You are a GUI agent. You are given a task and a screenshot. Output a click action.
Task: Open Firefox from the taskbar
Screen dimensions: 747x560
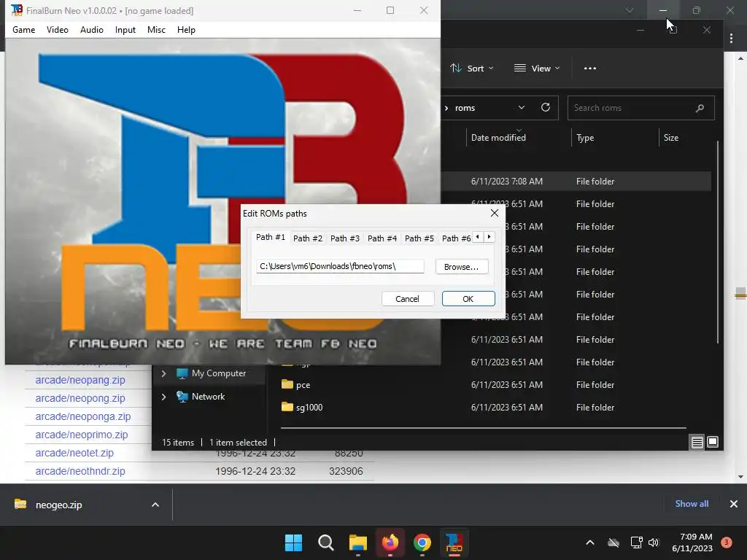coord(390,542)
